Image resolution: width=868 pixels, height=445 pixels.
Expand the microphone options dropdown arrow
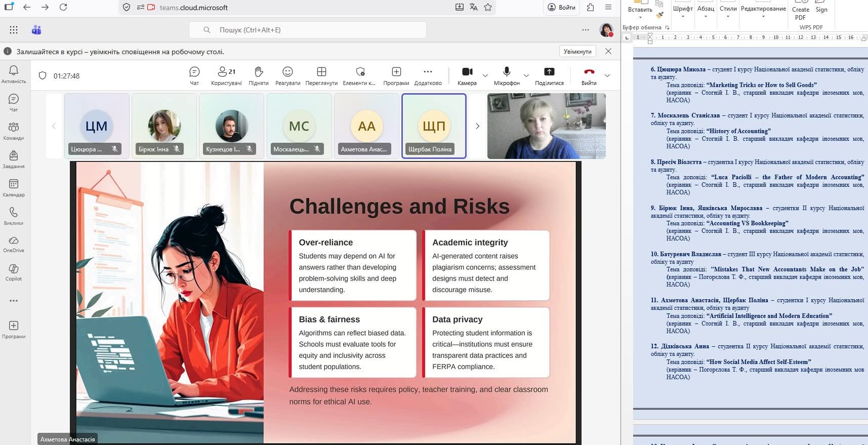pos(526,76)
